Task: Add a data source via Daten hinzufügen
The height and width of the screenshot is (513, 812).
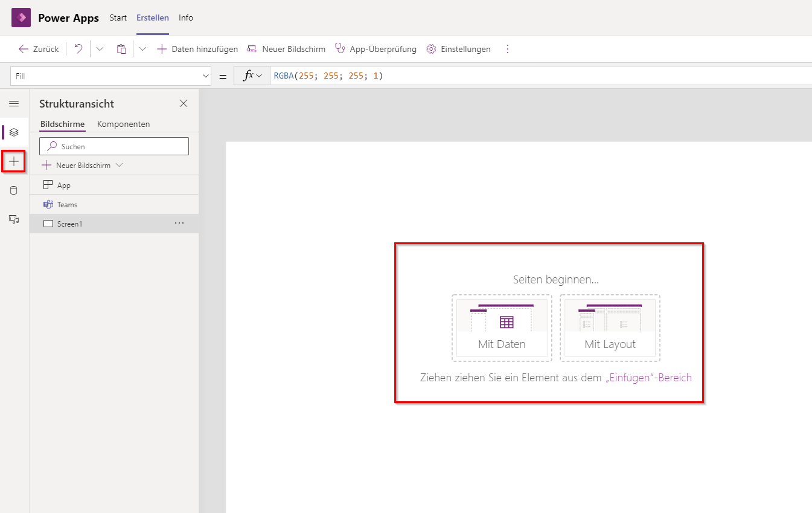Action: point(197,48)
